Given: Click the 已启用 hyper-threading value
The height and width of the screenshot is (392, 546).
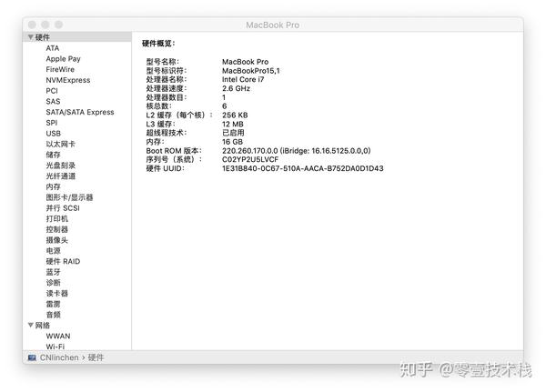Looking at the screenshot, I should pyautogui.click(x=233, y=133).
